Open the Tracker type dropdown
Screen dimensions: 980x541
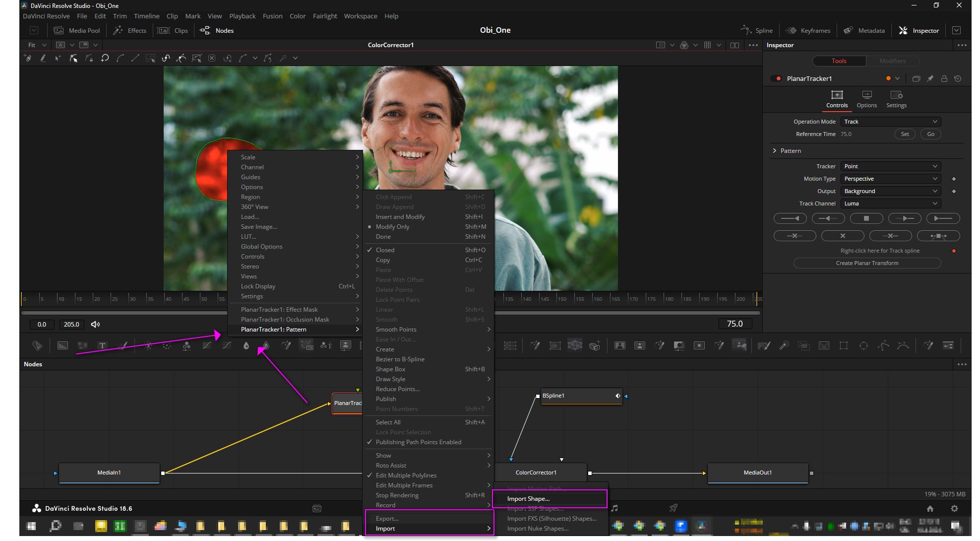pos(891,166)
